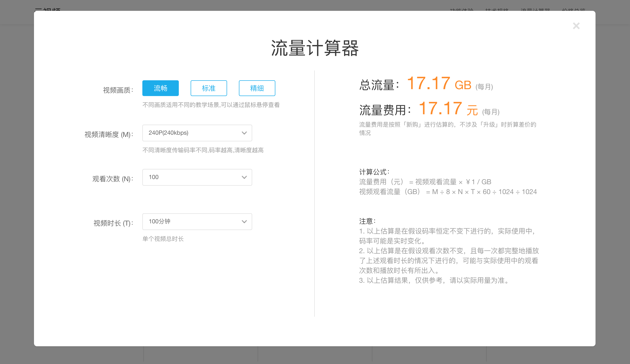Click the 计算公式 heading
This screenshot has width=630, height=364.
[374, 172]
